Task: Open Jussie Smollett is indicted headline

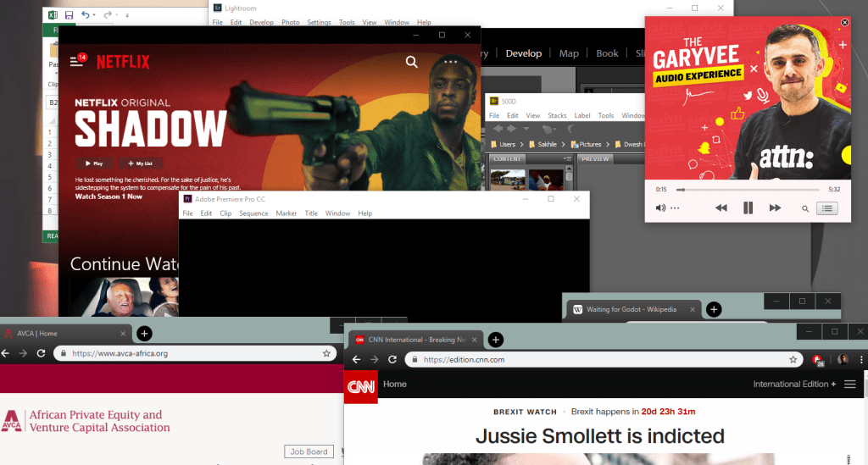Action: 599,436
